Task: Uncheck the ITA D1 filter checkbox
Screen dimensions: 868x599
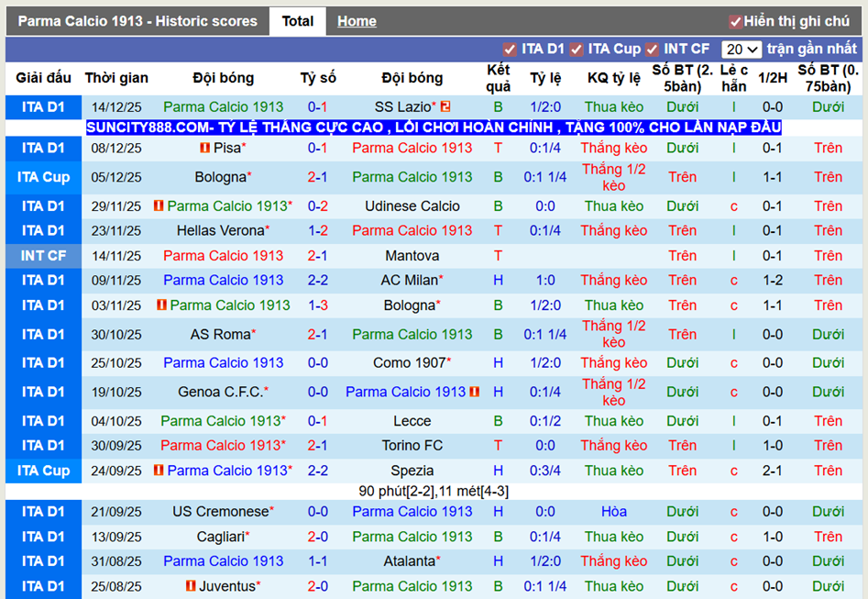Action: [510, 50]
